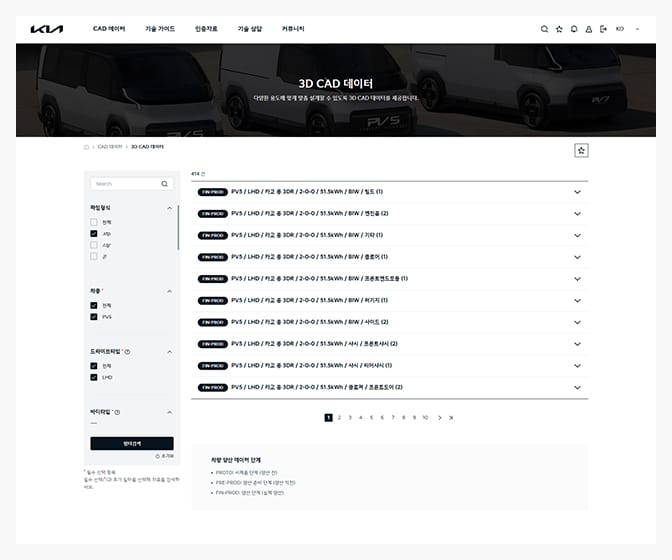Click the filter Search input field
Screen dimensions: 672x560
pos(132,184)
